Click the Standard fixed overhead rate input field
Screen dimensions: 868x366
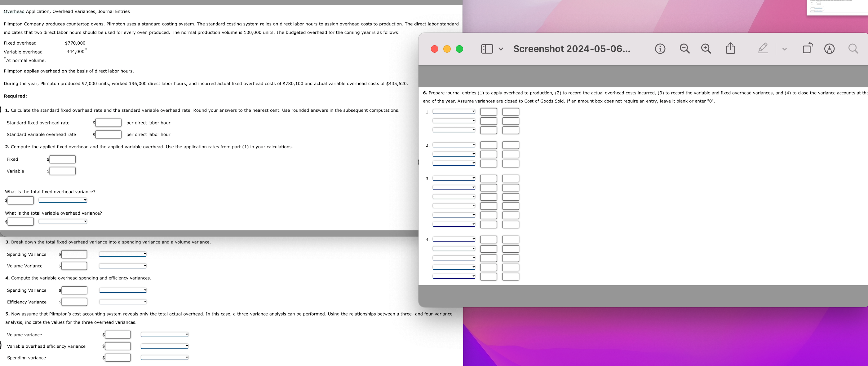(108, 123)
